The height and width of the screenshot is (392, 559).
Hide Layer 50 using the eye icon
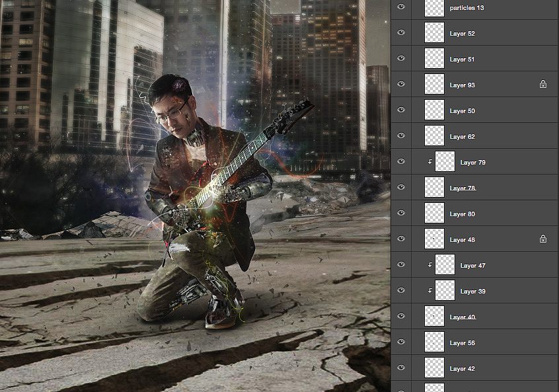[x=401, y=110]
